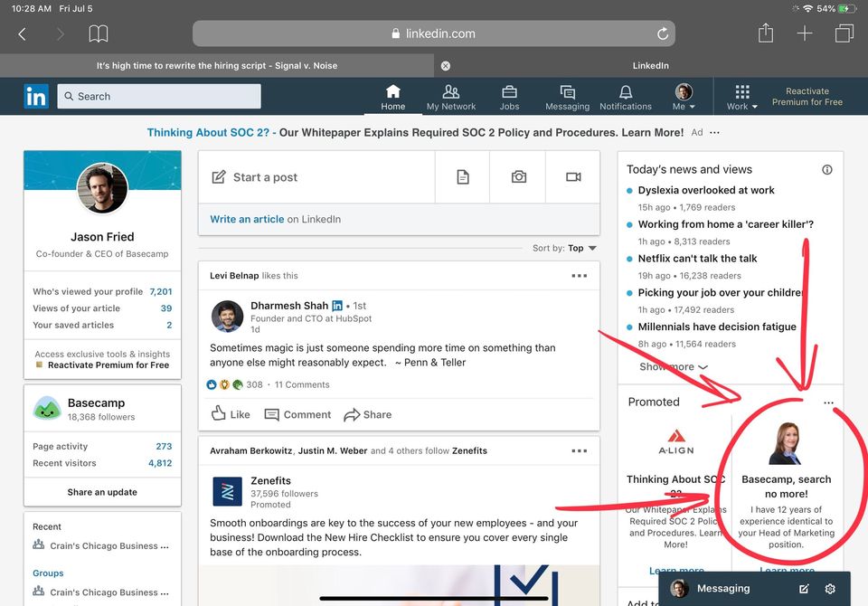Open Groups section link
This screenshot has width=868, height=606.
[48, 573]
